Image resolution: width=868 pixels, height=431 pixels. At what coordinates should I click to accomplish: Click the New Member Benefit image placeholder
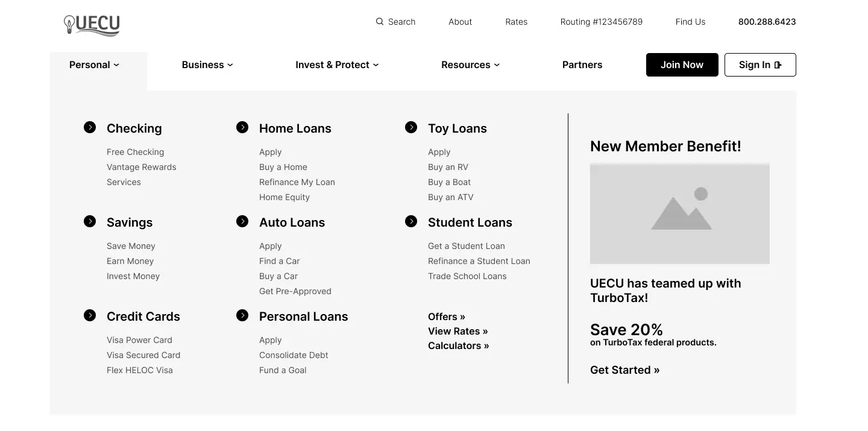pos(679,213)
